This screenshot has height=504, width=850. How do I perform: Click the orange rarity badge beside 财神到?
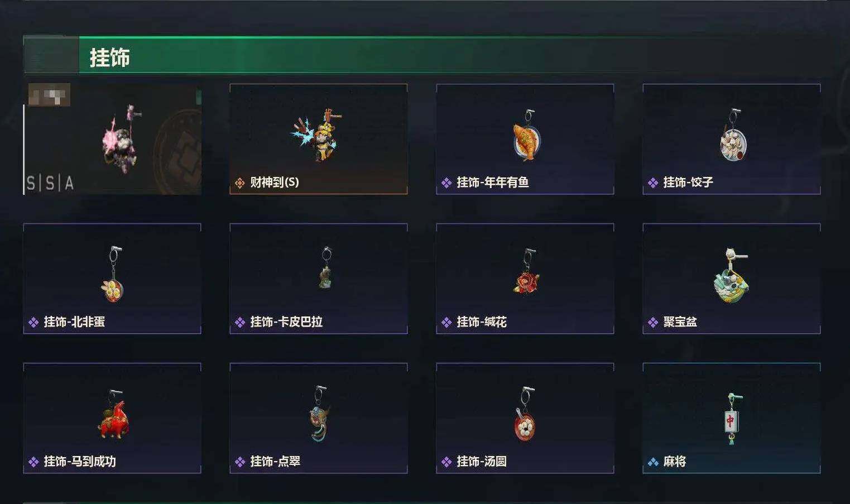240,183
